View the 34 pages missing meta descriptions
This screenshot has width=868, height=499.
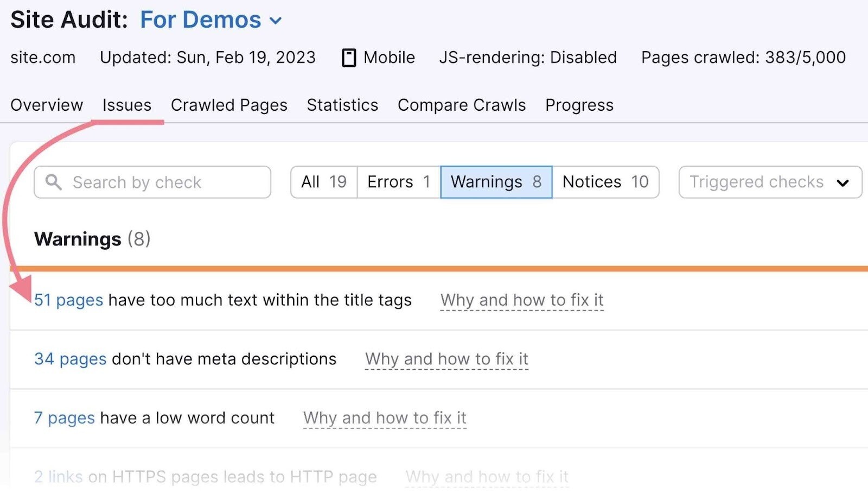click(69, 359)
